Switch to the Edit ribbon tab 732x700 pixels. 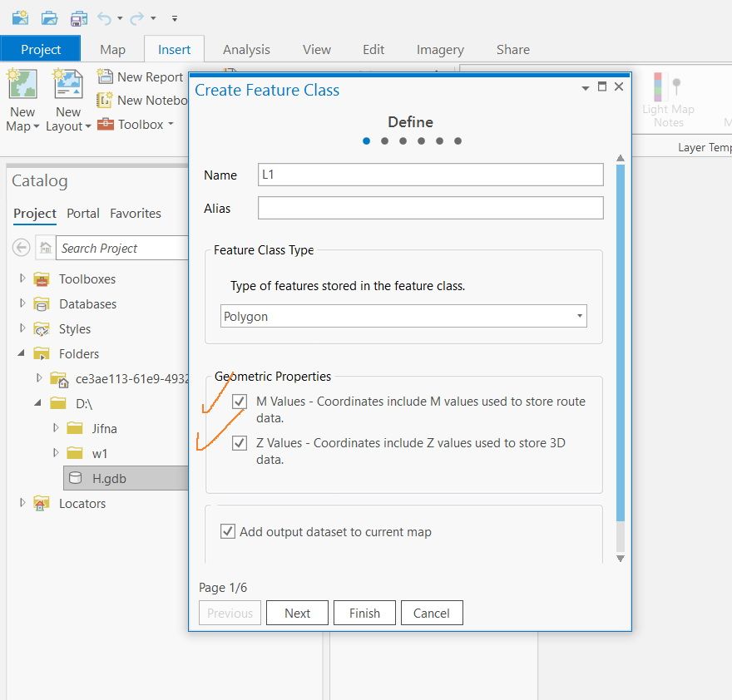coord(373,50)
